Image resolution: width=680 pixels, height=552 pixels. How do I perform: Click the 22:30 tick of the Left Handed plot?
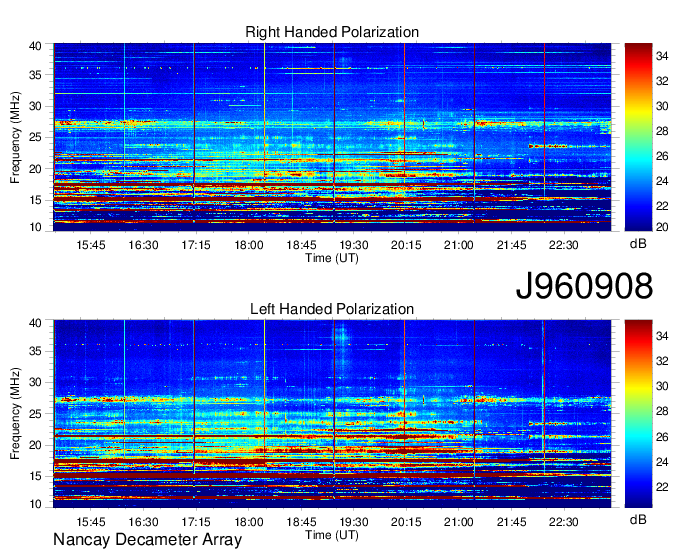[564, 521]
